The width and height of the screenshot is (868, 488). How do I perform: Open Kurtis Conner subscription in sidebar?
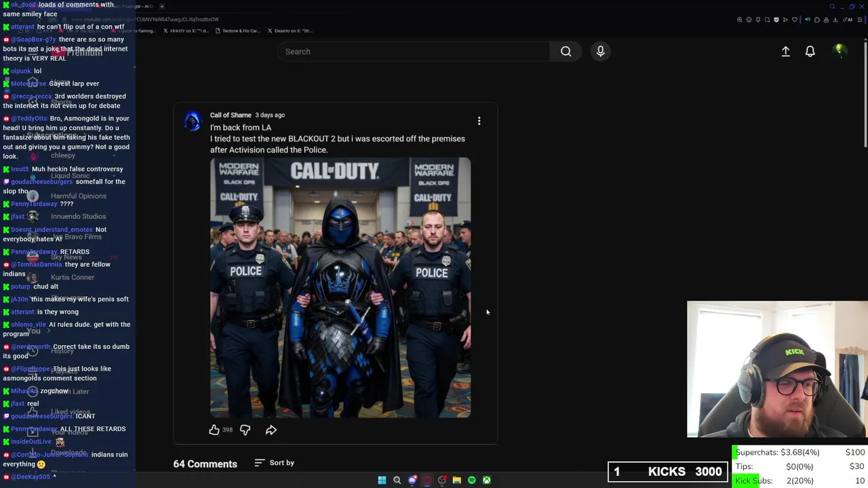point(72,277)
